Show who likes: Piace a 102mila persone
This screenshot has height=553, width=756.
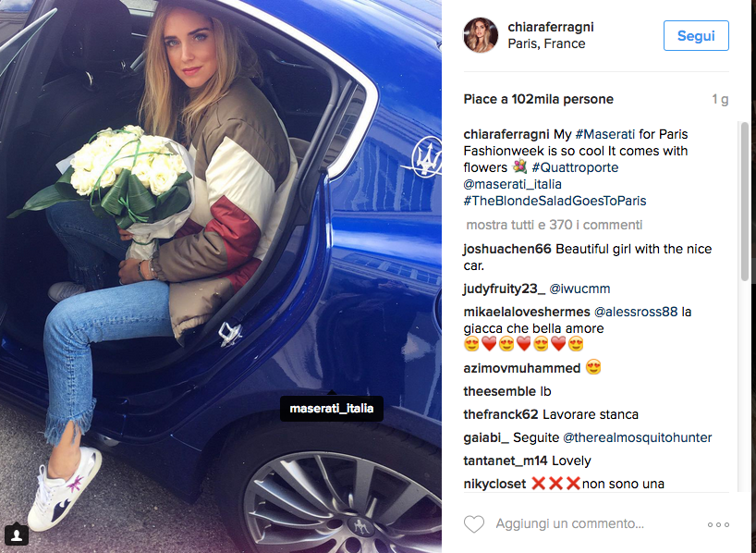[x=539, y=99]
